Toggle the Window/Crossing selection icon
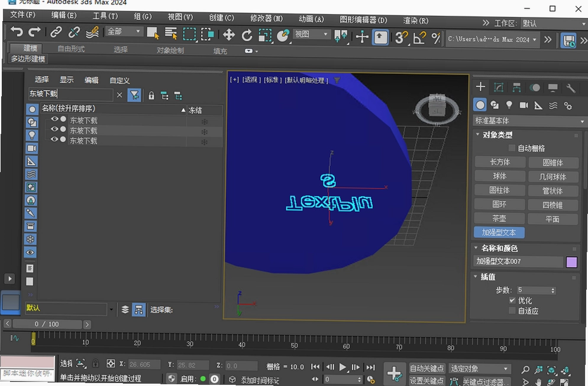Viewport: 588px width, 386px height. [x=208, y=34]
